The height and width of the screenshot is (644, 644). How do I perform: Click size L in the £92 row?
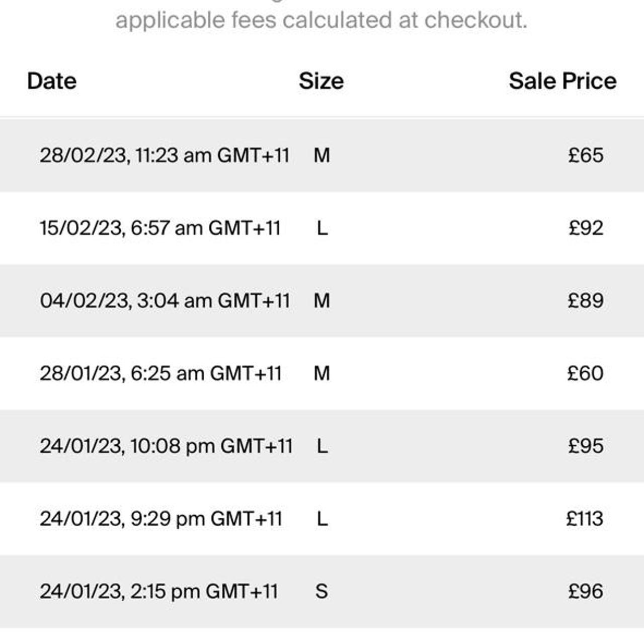(x=322, y=228)
